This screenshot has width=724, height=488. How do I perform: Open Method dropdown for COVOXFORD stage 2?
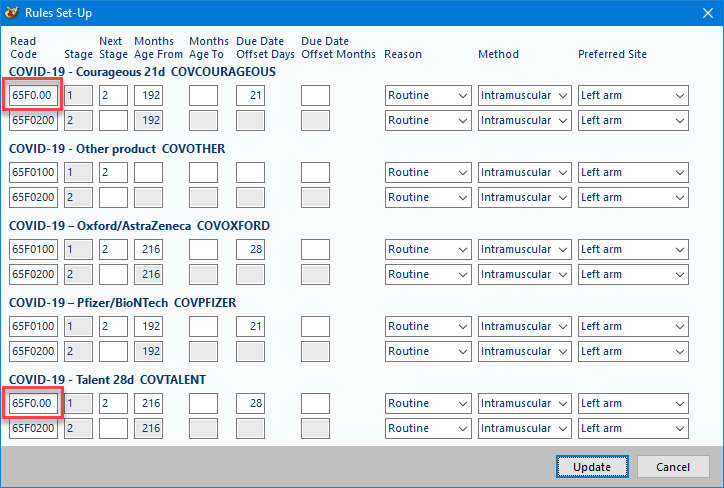coord(525,275)
